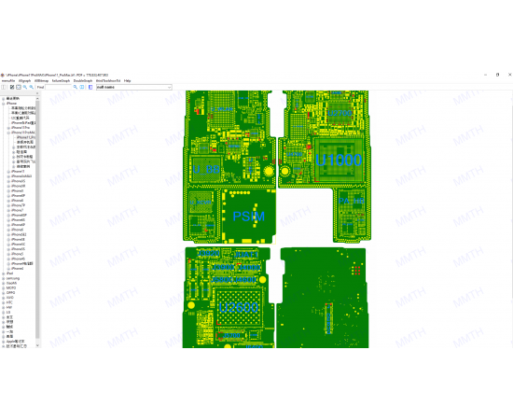Viewport: 513px width, 420px height.
Task: Click the tree panel scrollbar down arrow
Action: pyautogui.click(x=37, y=345)
